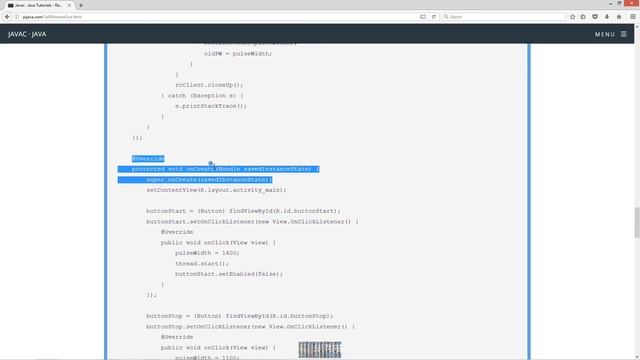Open the site information icon in the address bar
640x360 pixels.
[x=17, y=17]
